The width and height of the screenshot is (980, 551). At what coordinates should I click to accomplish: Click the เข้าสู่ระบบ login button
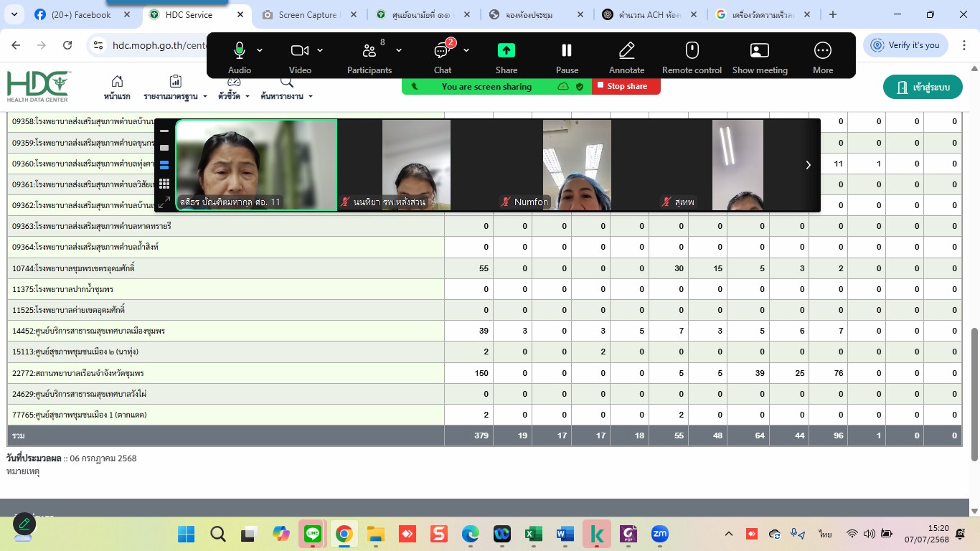tap(923, 88)
